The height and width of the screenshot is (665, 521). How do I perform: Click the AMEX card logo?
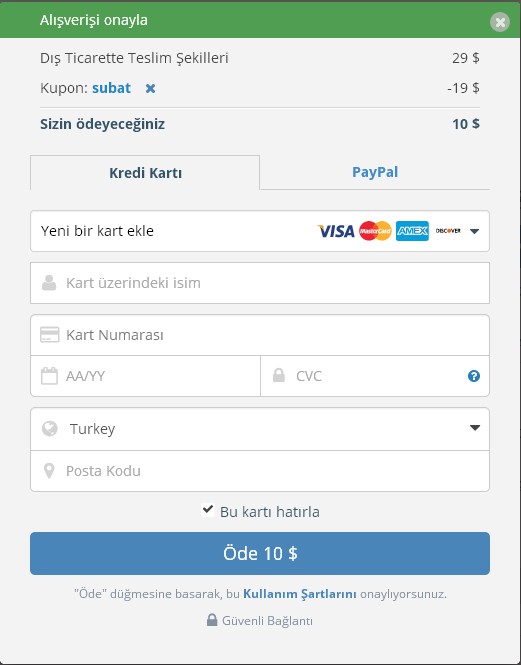pyautogui.click(x=412, y=231)
